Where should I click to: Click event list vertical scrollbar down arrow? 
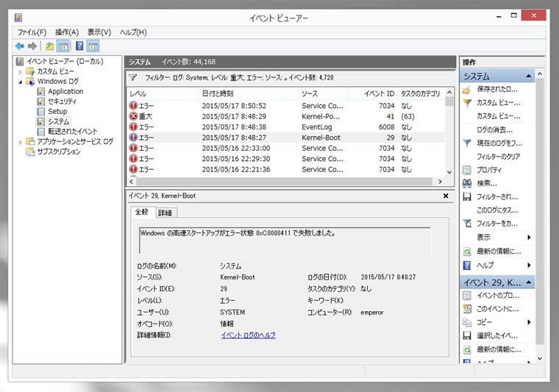(x=449, y=173)
